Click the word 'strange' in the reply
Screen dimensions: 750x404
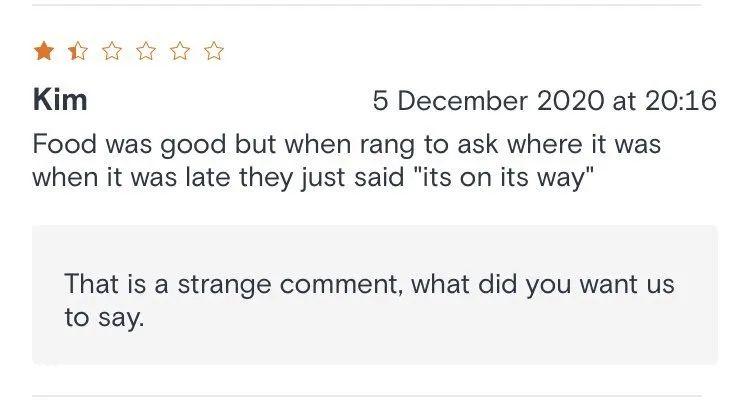(x=224, y=284)
